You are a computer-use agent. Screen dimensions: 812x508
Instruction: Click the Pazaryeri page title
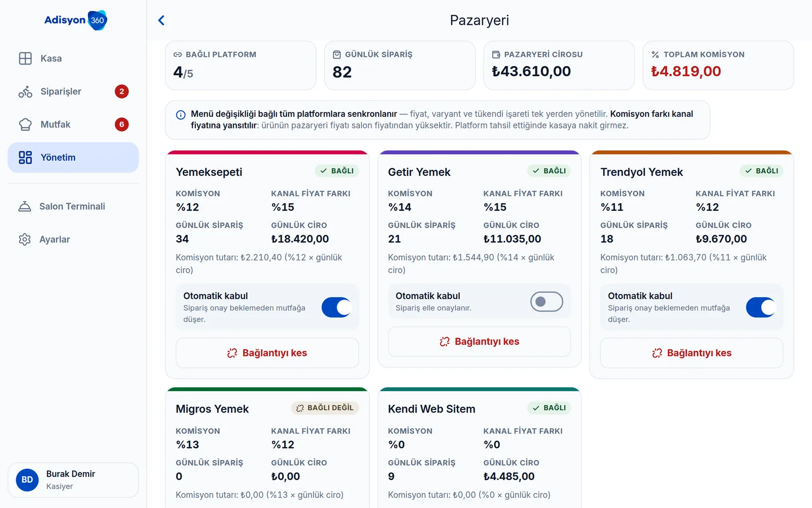pos(480,20)
